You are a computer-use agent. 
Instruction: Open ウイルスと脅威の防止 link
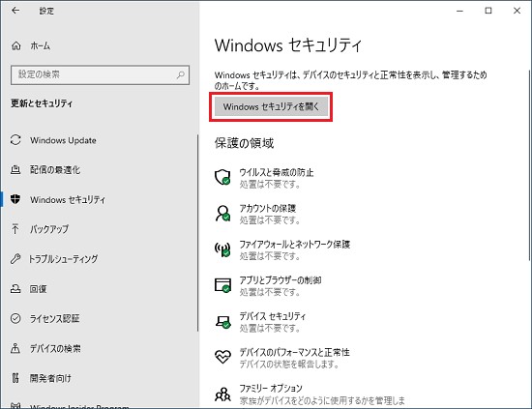coord(277,172)
